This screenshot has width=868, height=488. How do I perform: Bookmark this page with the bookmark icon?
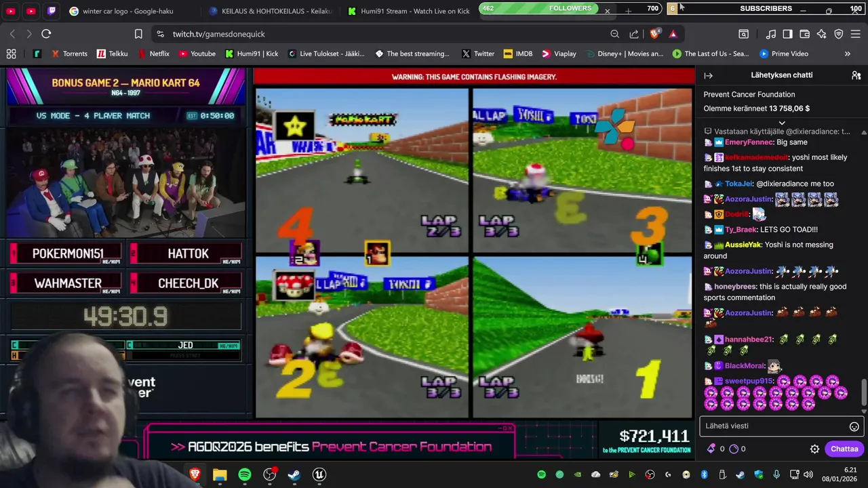(x=138, y=34)
